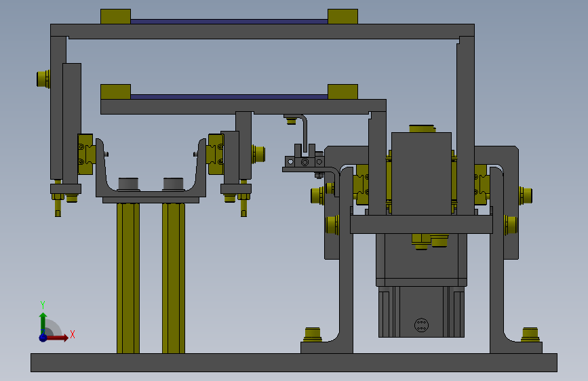Click the blue origin ball of the triad
Image resolution: width=588 pixels, height=381 pixels.
(x=43, y=338)
